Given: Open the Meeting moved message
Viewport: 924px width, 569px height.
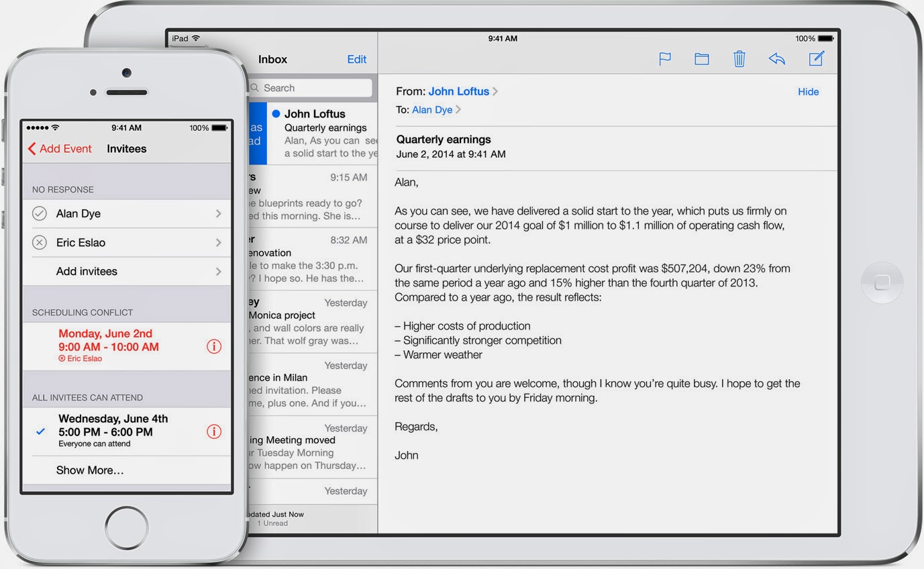Looking at the screenshot, I should click(x=312, y=447).
